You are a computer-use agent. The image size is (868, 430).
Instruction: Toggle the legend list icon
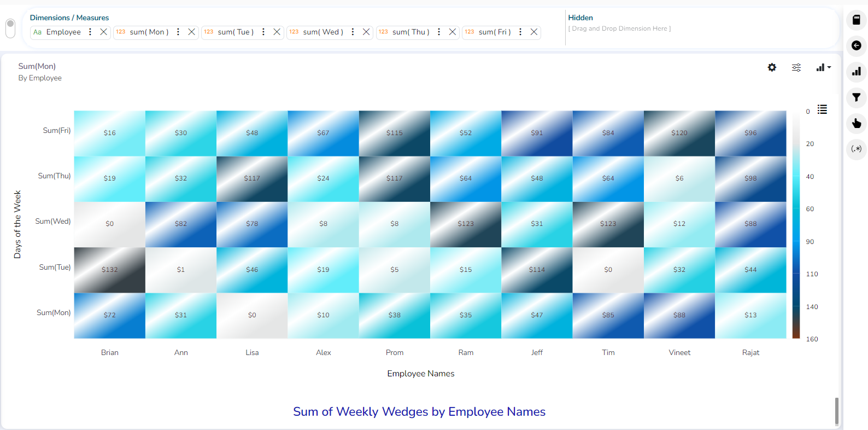(822, 109)
